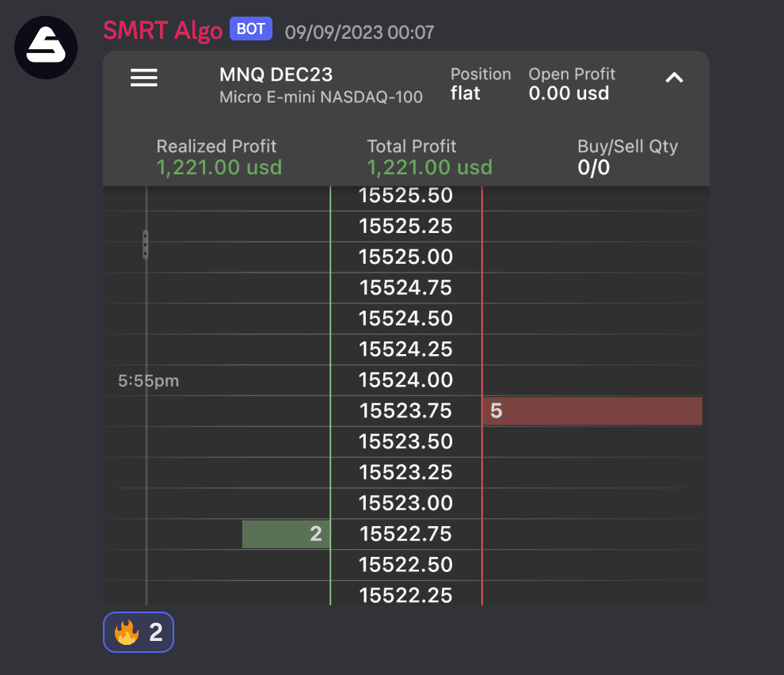This screenshot has height=675, width=784.
Task: Expand the Micro E-mini NASDAQ-100 subtitle
Action: pyautogui.click(x=321, y=97)
